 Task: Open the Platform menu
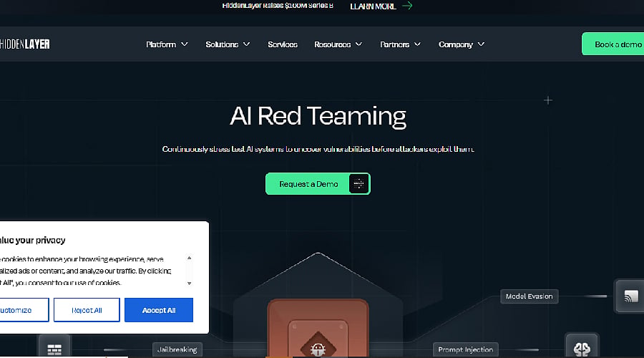[x=167, y=44]
